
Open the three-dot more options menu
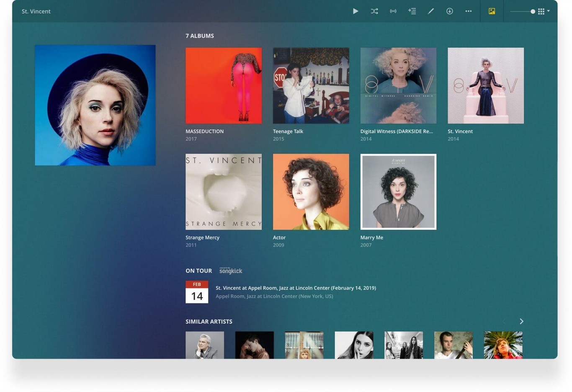tap(468, 11)
